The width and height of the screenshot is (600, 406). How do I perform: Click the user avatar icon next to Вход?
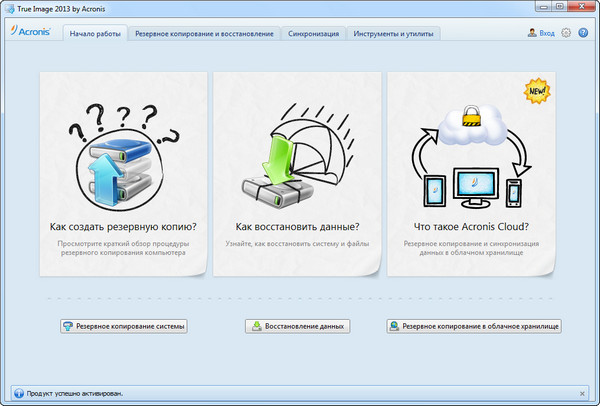(x=532, y=33)
